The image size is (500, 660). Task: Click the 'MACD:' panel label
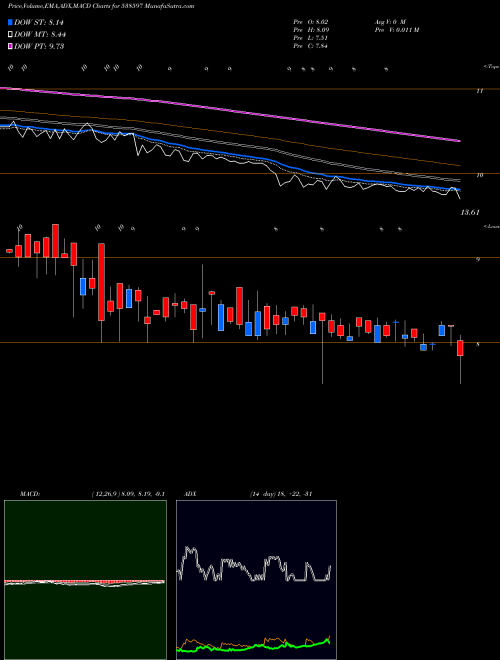[30, 494]
